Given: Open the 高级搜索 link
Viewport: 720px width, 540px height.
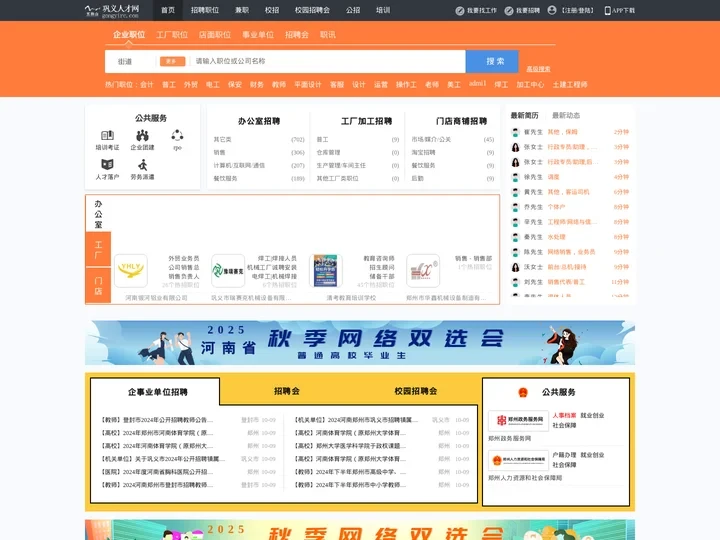Looking at the screenshot, I should point(538,69).
